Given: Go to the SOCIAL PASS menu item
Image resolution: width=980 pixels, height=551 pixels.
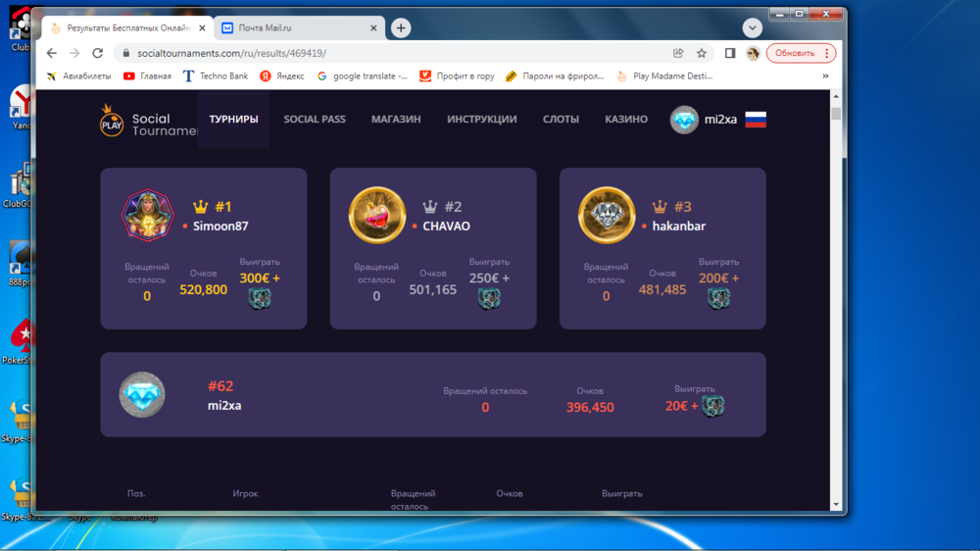Looking at the screenshot, I should click(315, 120).
